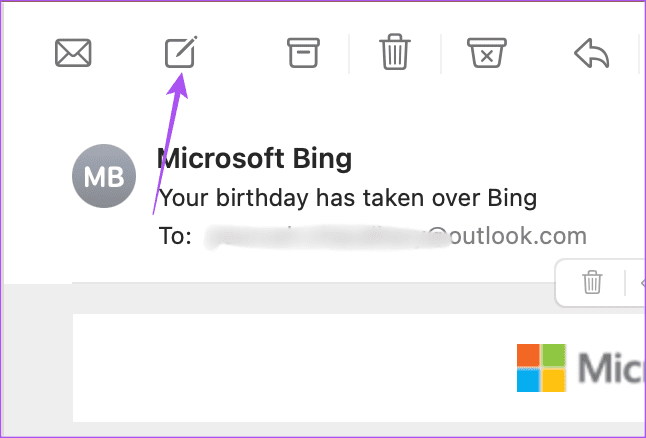Open the MB sender avatar
Viewport: 646px width, 438px height.
tap(104, 176)
